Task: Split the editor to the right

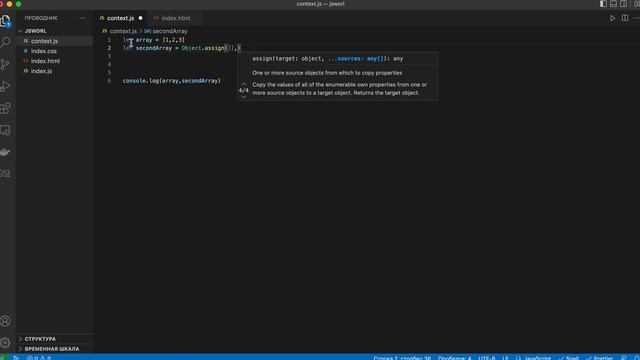Action: (x=625, y=18)
